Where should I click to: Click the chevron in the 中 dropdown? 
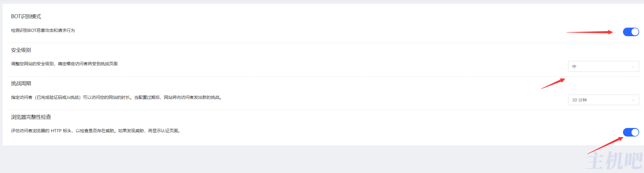tap(633, 67)
